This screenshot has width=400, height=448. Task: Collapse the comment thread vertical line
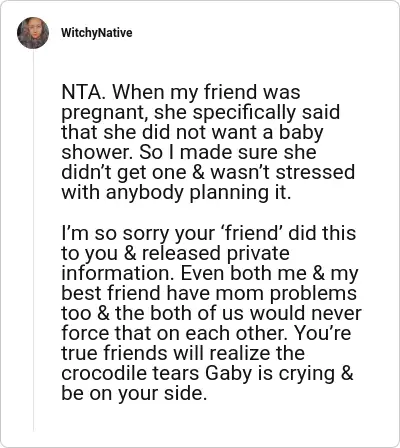33,240
